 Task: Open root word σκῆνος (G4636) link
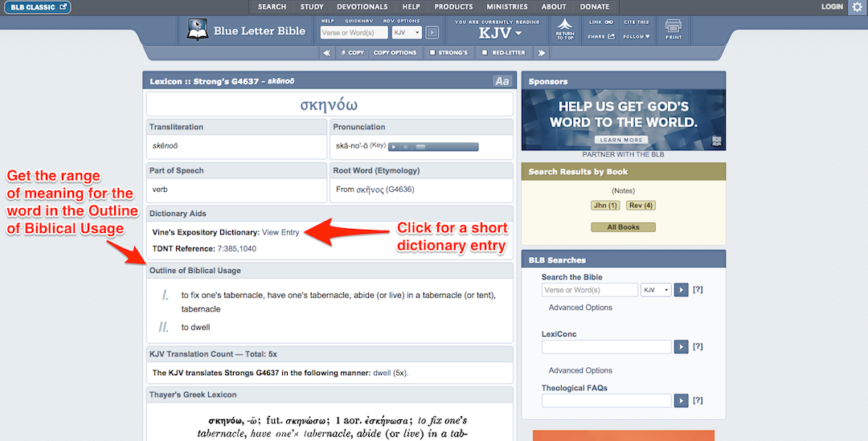click(x=385, y=190)
